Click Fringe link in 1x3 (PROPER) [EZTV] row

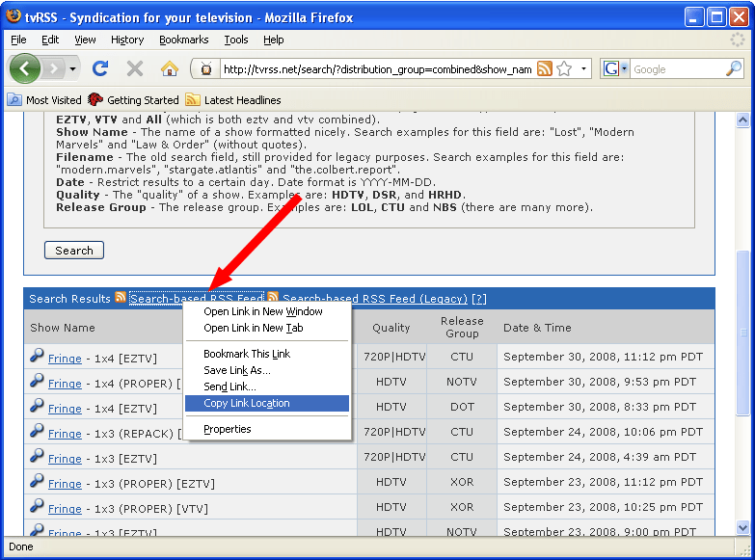pos(65,484)
